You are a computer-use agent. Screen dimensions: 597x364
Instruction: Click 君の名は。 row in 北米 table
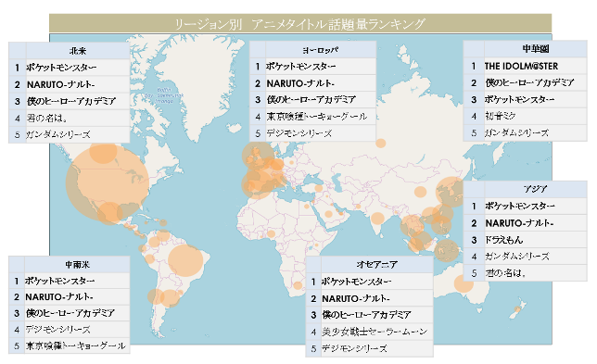point(70,118)
